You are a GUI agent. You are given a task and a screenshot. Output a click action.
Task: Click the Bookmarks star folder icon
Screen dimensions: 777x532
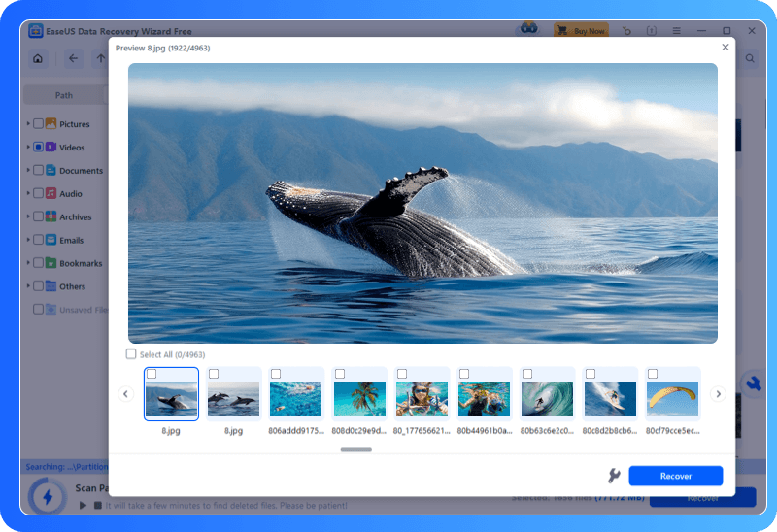(51, 263)
